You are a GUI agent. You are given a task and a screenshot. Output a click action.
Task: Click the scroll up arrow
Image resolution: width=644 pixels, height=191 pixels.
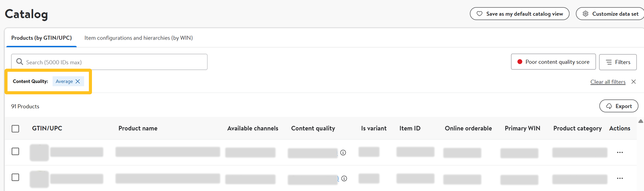[641, 121]
